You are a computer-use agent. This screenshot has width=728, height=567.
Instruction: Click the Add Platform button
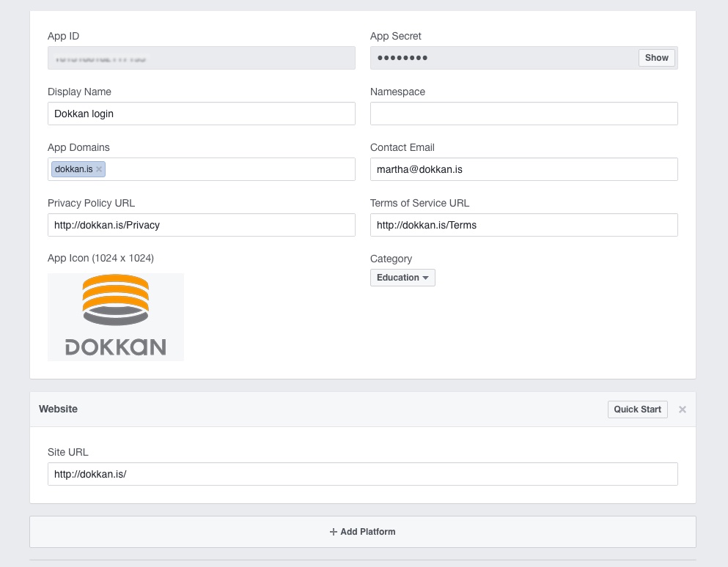pyautogui.click(x=363, y=532)
